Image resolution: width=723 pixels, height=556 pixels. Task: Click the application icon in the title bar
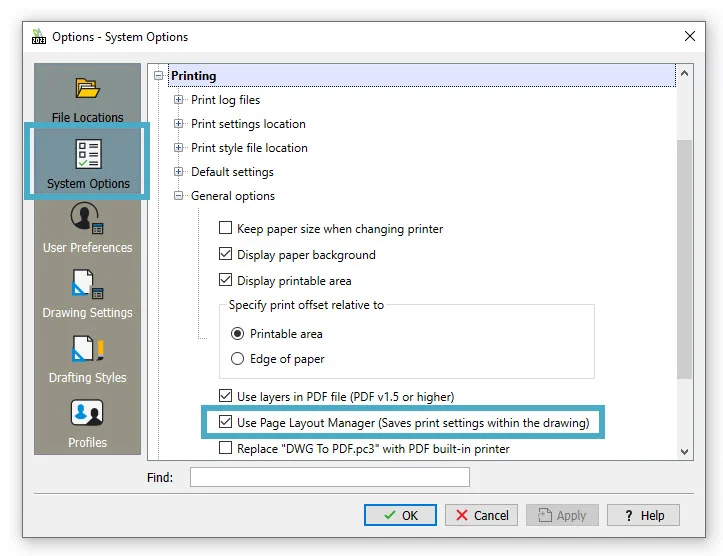39,37
